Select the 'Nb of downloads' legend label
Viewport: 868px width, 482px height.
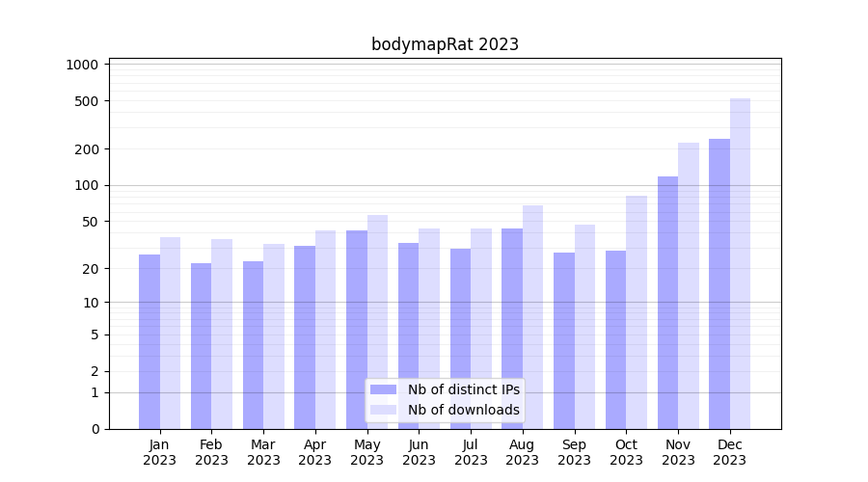click(x=463, y=410)
